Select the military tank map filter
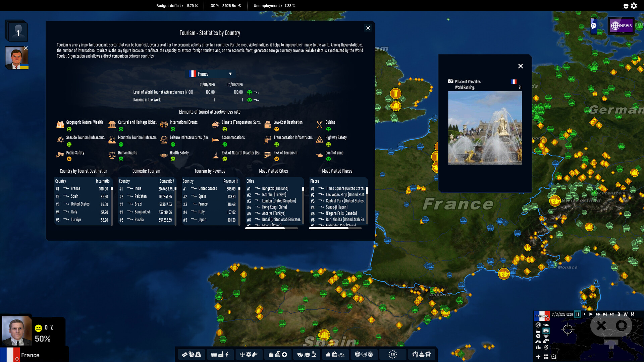 (x=546, y=325)
